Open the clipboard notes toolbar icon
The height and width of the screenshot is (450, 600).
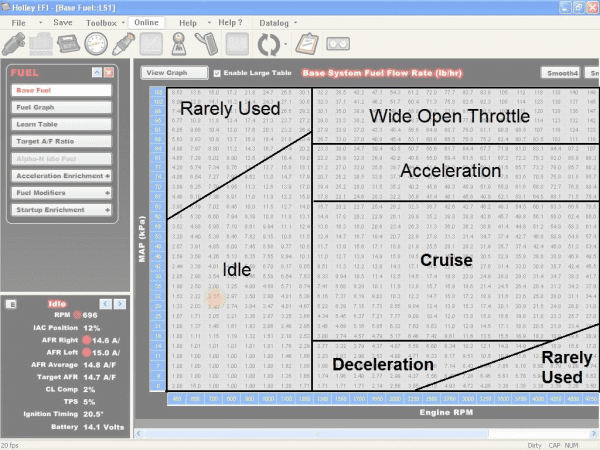[307, 44]
